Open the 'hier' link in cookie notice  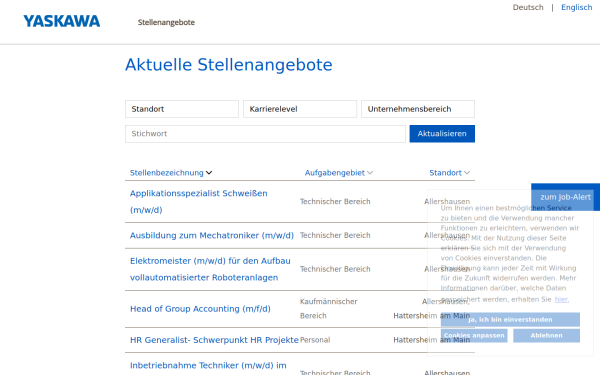[x=562, y=299]
